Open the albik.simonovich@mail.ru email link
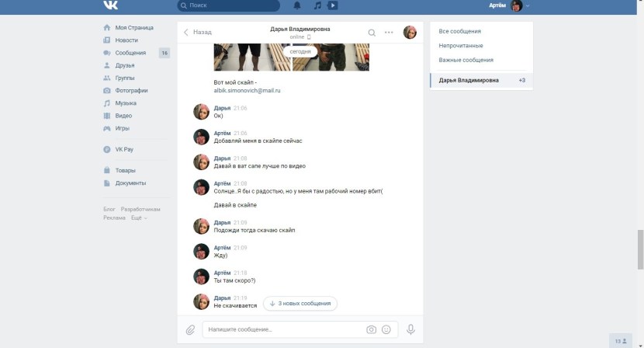Viewport: 644px width, 348px height. tap(247, 91)
